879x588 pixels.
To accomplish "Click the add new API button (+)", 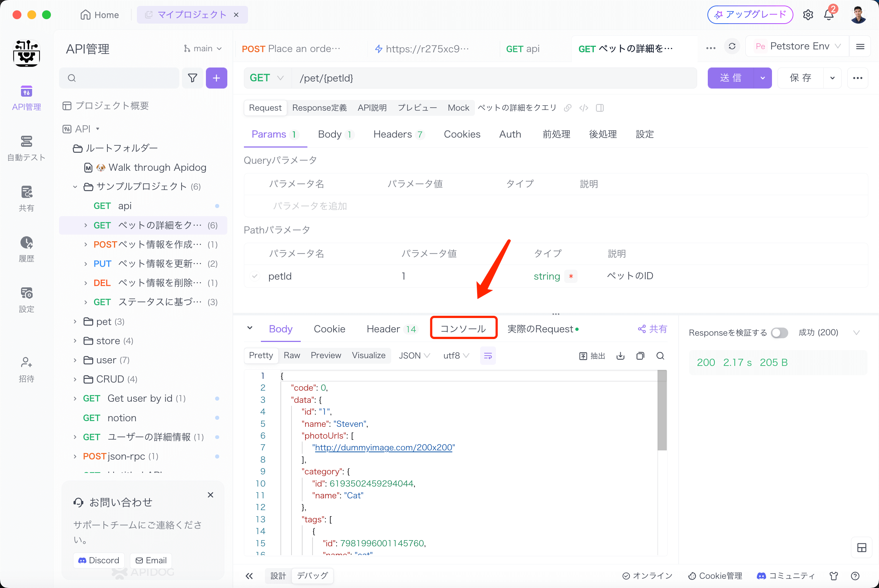I will [x=217, y=78].
